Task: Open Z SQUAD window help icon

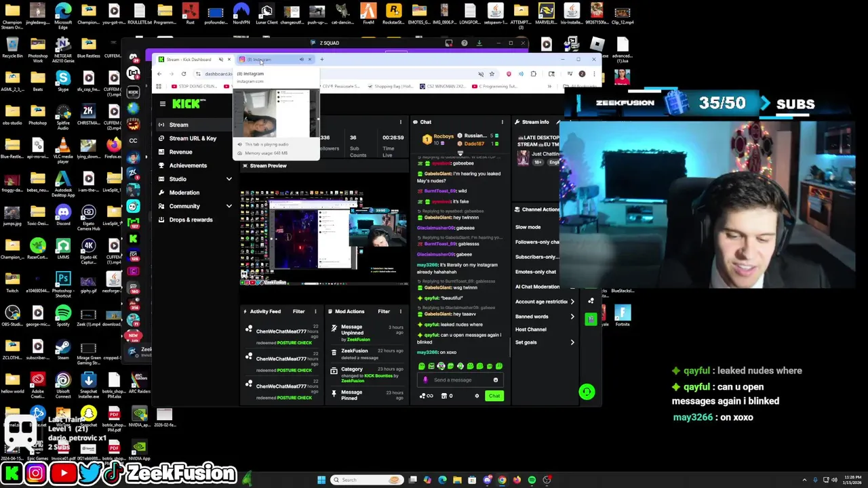Action: tap(464, 43)
